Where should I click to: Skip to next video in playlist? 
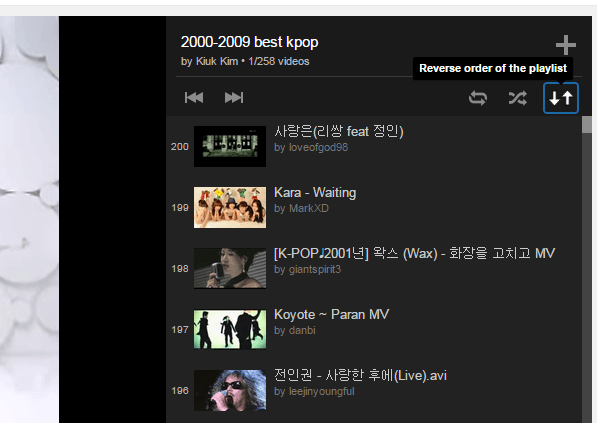point(234,98)
